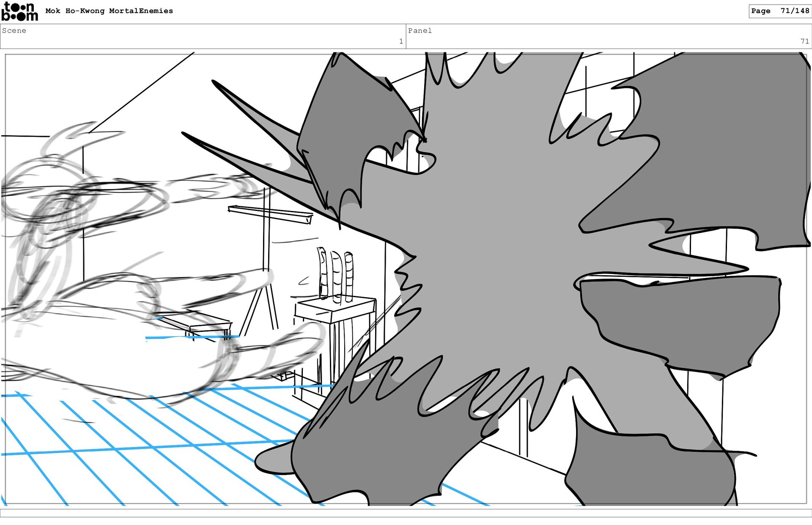Click the Scene header label
Image resolution: width=812 pixels, height=525 pixels.
point(14,30)
